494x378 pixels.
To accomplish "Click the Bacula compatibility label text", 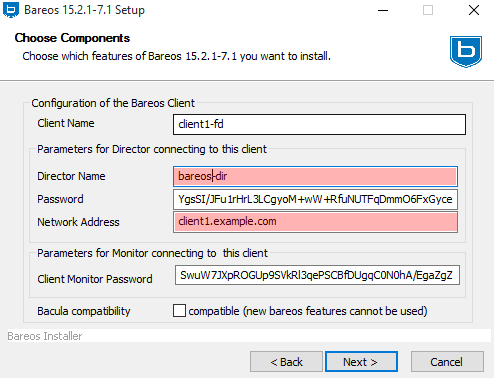I will 84,311.
